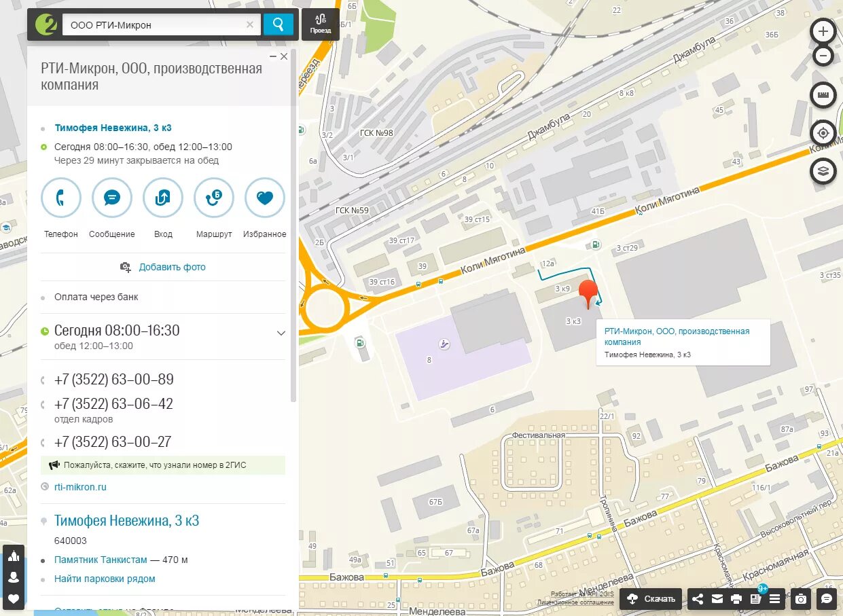Zoom out the map with minus button
The image size is (843, 616).
click(x=823, y=56)
